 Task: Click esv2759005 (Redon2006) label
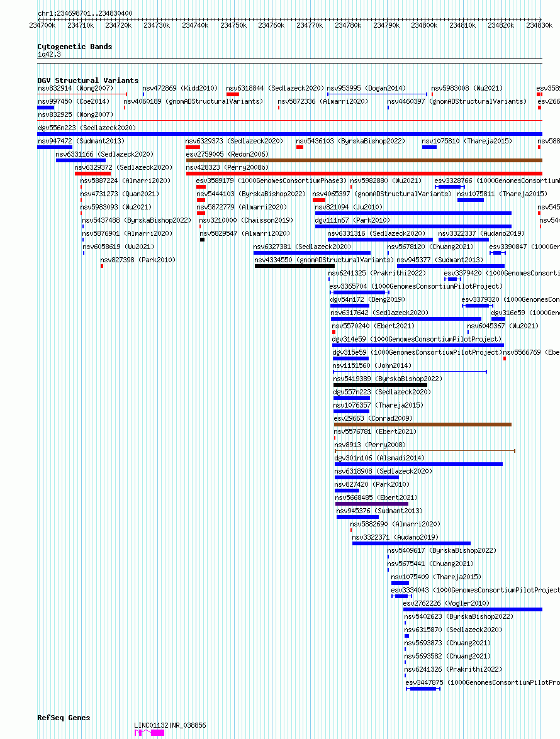pos(227,154)
